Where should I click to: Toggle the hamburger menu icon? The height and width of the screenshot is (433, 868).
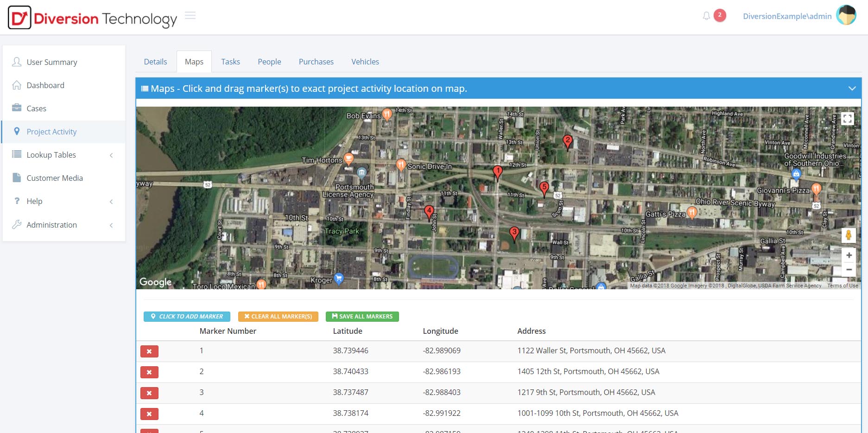(x=190, y=16)
